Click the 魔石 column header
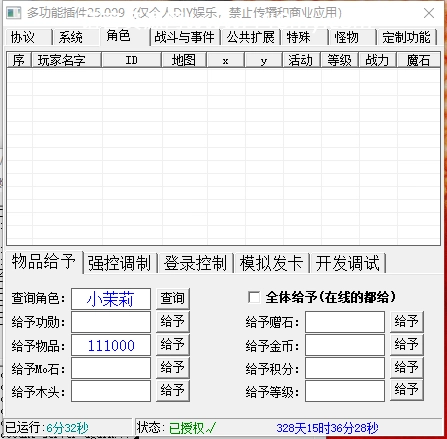The width and height of the screenshot is (447, 439). click(x=419, y=61)
